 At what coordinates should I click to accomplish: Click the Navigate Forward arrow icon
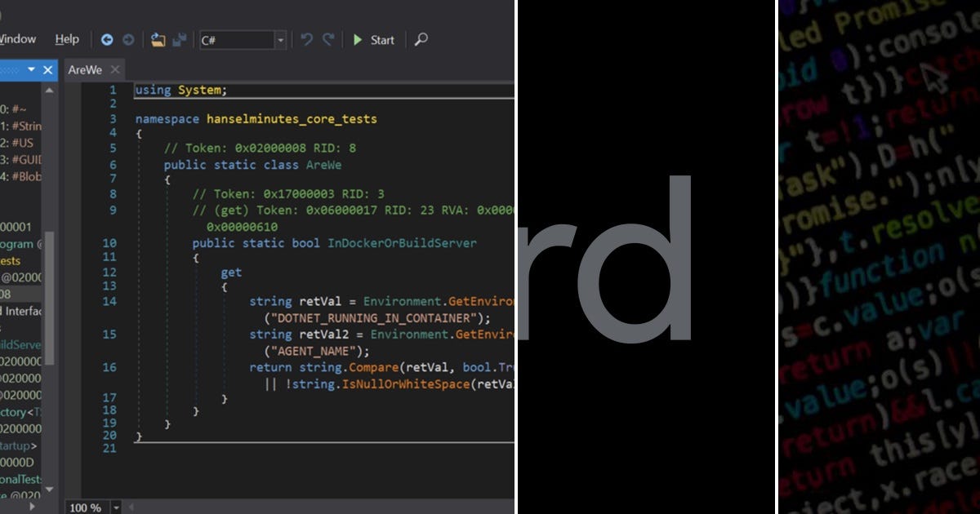click(130, 38)
